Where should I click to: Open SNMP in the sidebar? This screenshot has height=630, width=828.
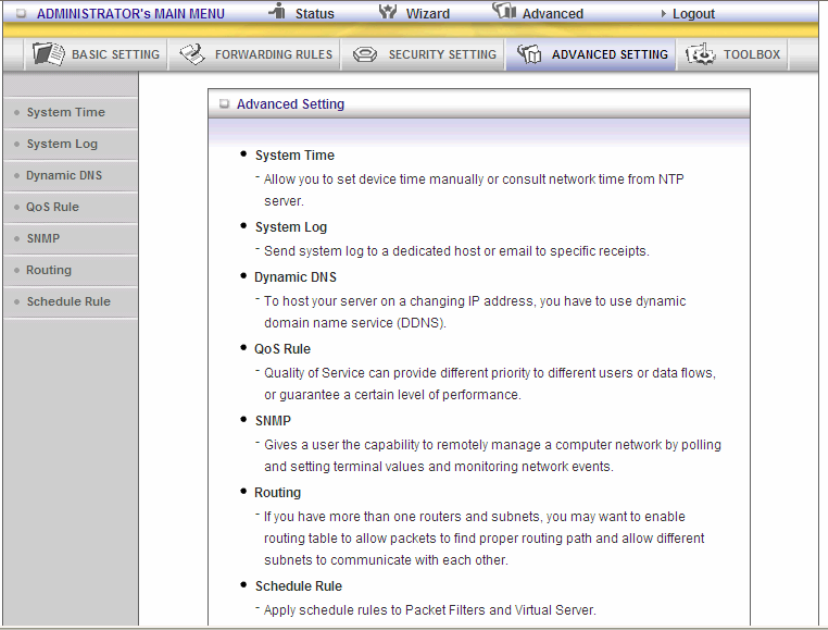pos(70,239)
